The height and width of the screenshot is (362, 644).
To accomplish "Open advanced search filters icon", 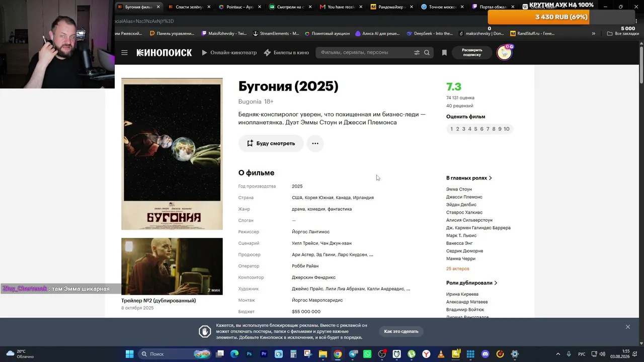I will [x=417, y=52].
